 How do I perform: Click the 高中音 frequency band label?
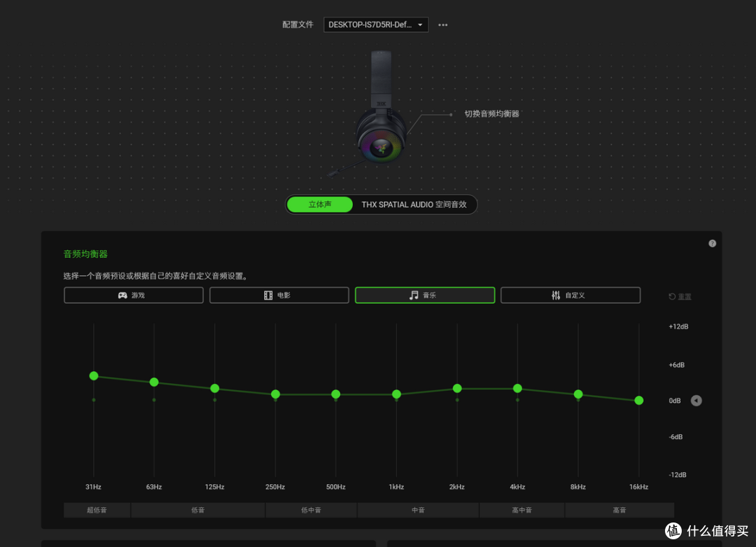tap(521, 510)
